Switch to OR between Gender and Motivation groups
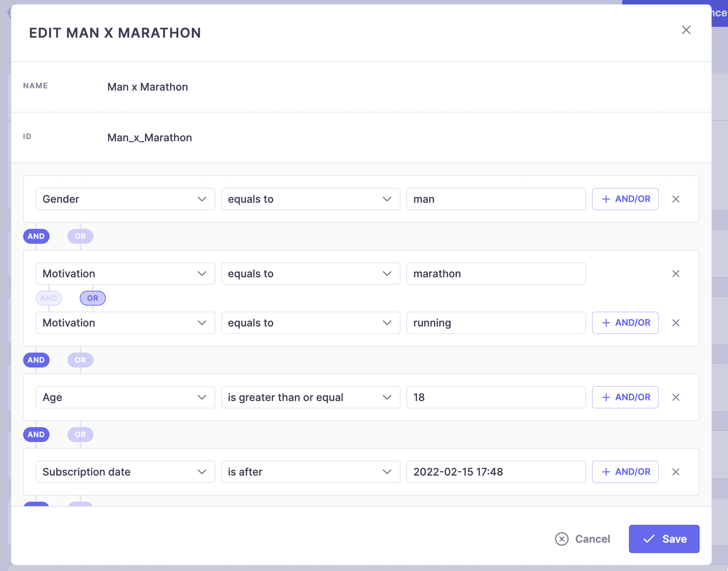Screen dimensions: 728x571 point(80,236)
